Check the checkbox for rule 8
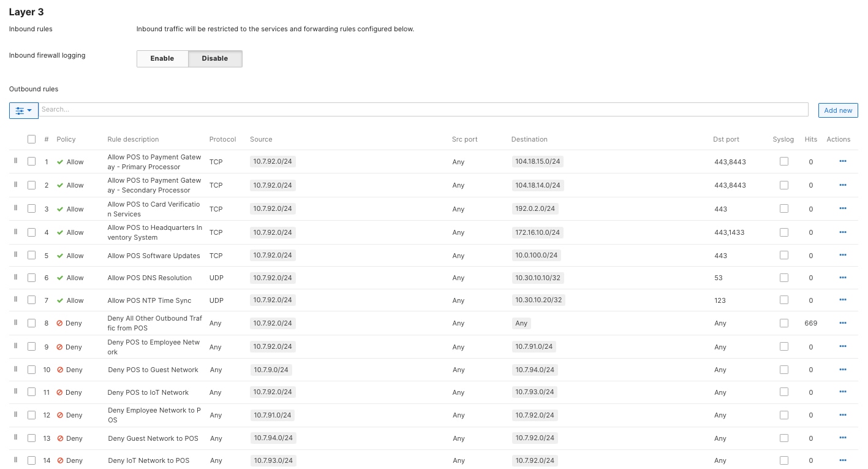This screenshot has width=868, height=469. (x=31, y=323)
